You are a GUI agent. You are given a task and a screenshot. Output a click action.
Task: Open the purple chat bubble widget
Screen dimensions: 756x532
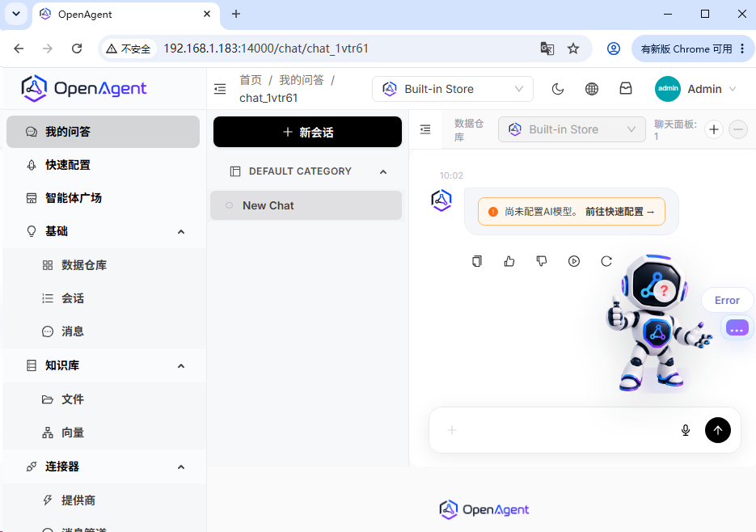[737, 328]
